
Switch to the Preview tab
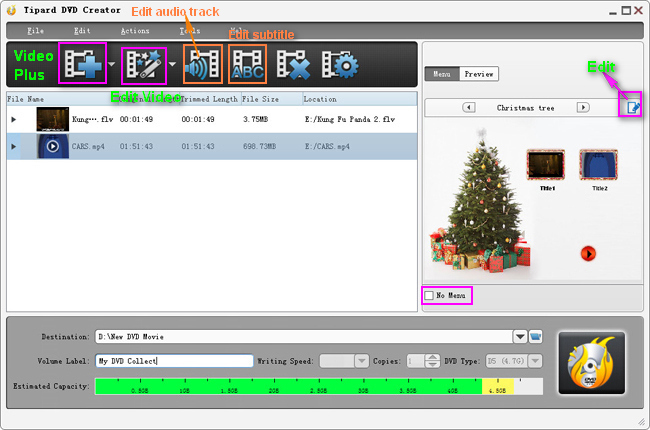point(479,74)
